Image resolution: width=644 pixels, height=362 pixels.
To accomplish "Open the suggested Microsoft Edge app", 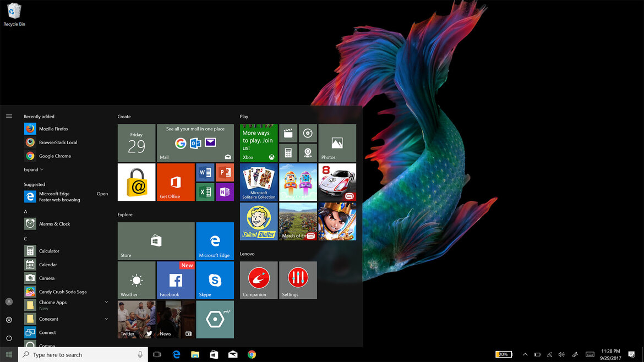I will tap(66, 196).
